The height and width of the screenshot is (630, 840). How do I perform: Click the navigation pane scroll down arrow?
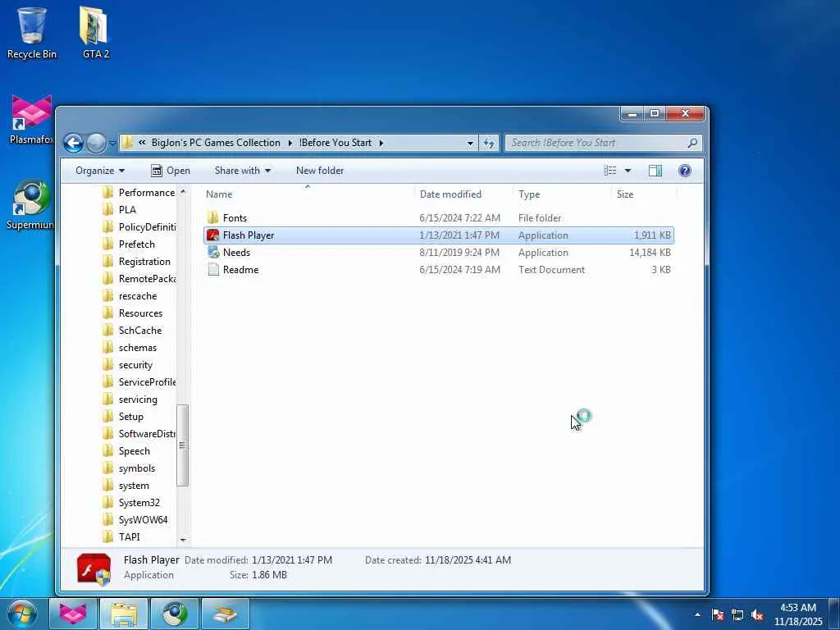click(x=183, y=540)
